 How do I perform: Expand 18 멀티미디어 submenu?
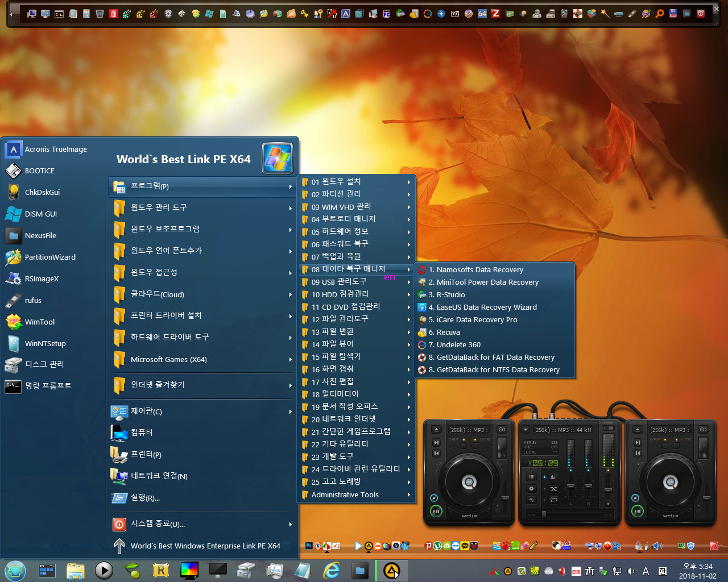[x=357, y=394]
